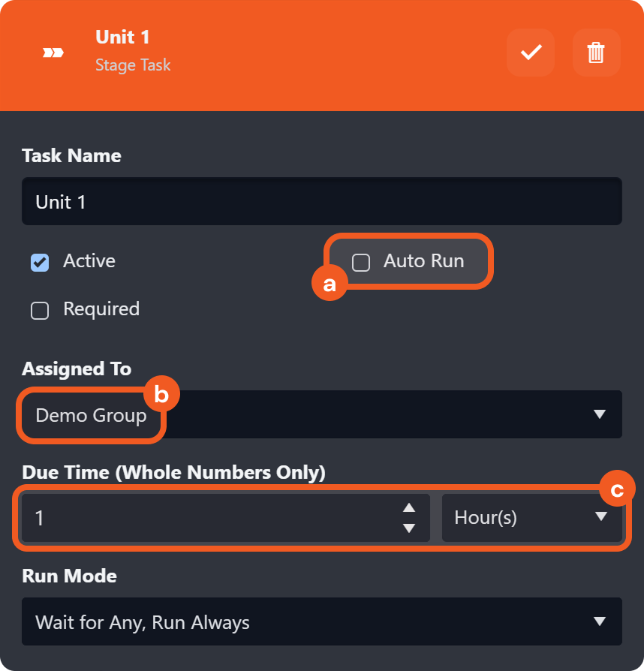Open the Hour(s) time unit dropdown
This screenshot has width=644, height=671.
point(531,518)
